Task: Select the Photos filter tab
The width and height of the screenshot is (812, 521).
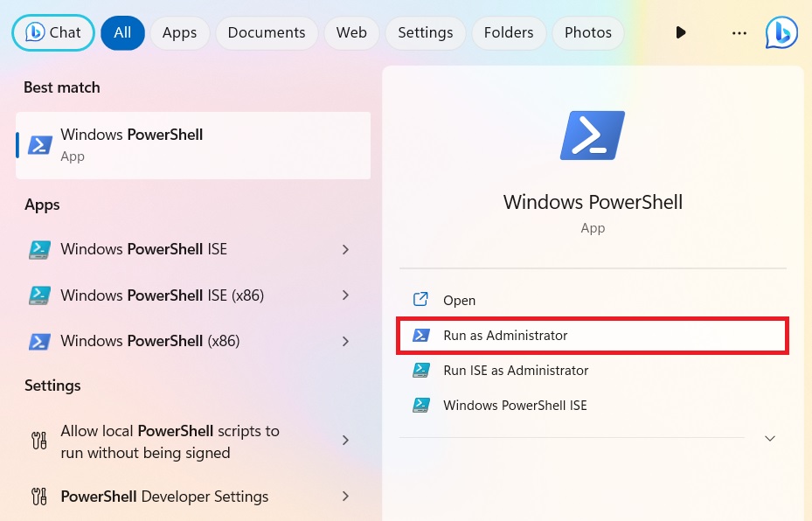Action: 587,32
